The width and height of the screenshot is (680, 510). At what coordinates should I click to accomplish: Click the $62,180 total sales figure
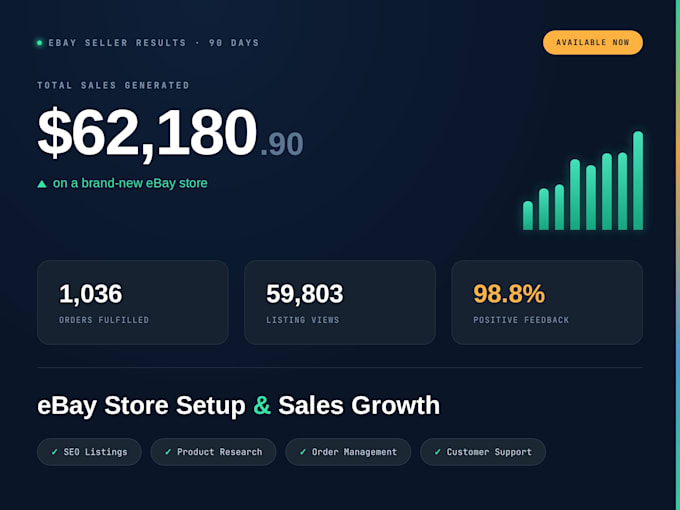pyautogui.click(x=147, y=133)
